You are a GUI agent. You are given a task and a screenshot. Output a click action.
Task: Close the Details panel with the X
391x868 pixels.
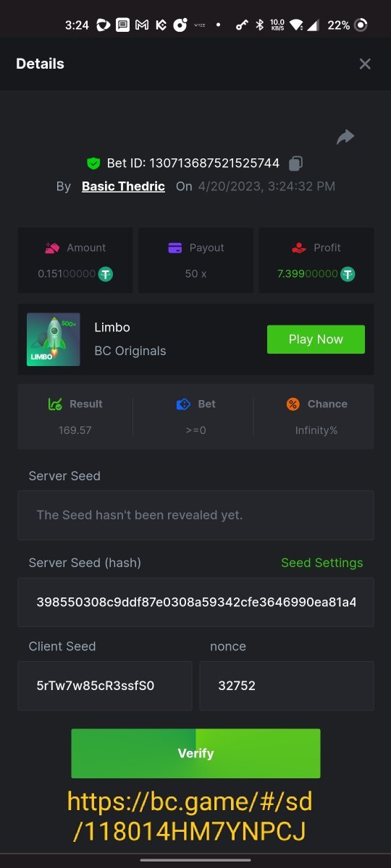point(365,64)
